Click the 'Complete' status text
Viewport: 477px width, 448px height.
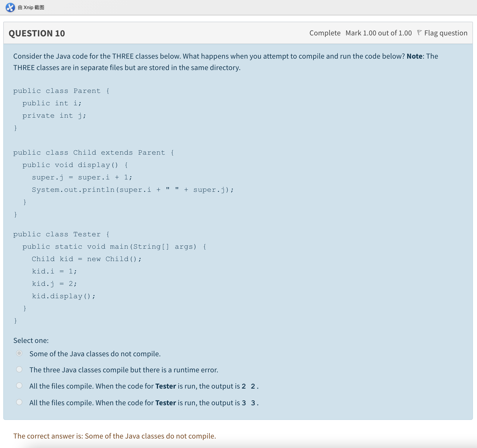[x=325, y=33]
